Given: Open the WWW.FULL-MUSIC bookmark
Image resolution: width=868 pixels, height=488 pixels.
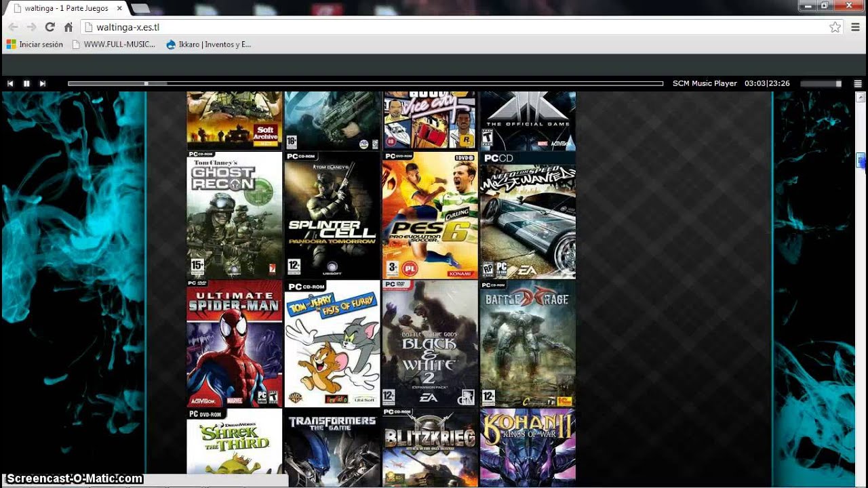Looking at the screenshot, I should (x=114, y=45).
